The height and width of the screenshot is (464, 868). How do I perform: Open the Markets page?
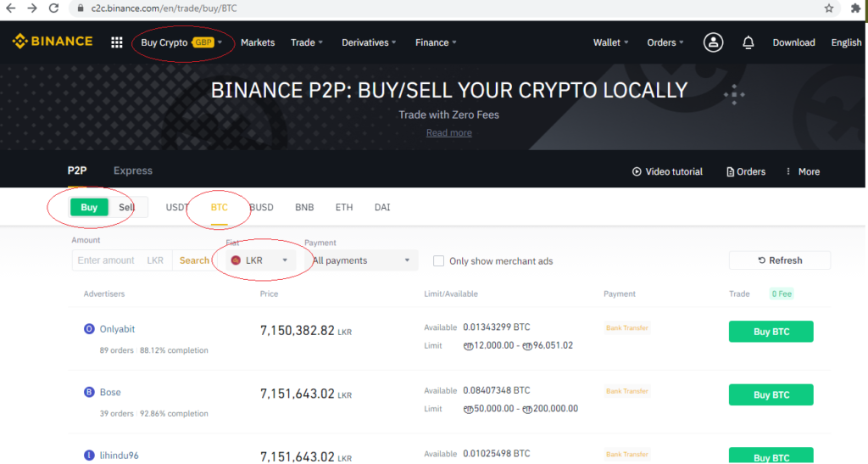click(258, 42)
